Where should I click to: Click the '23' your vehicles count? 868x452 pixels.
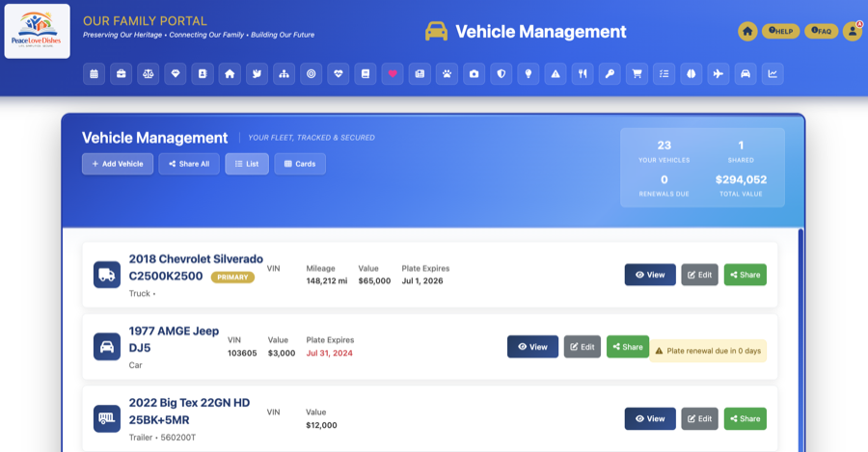[x=665, y=146]
